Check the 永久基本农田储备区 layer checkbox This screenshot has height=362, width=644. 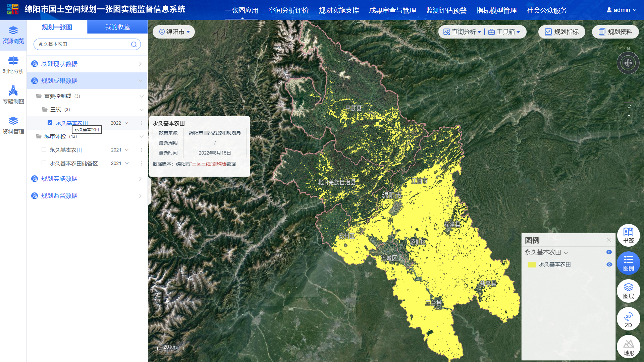click(44, 163)
